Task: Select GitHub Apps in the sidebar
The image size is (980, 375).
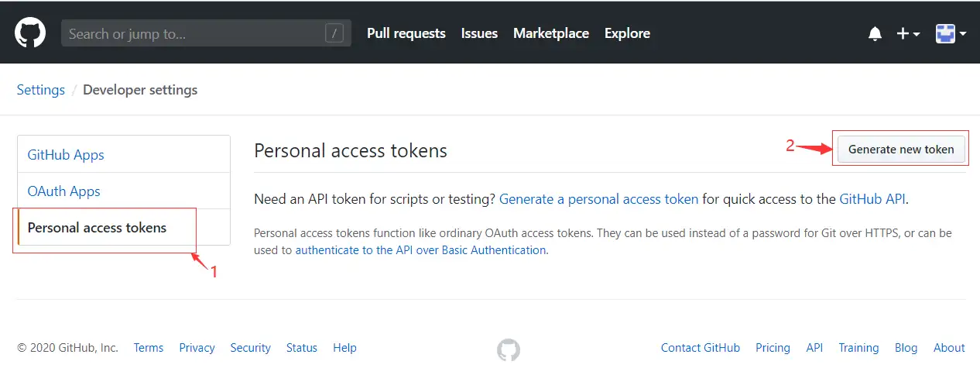Action: pyautogui.click(x=66, y=155)
